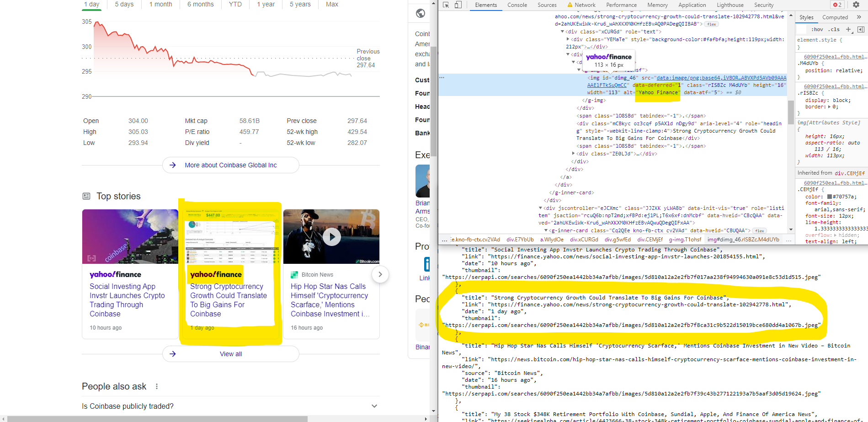Click More about Coinbase Global Inc button
The image size is (868, 422).
click(x=231, y=165)
